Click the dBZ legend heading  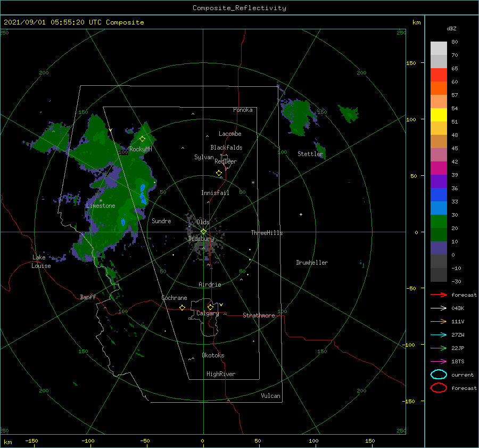click(451, 29)
